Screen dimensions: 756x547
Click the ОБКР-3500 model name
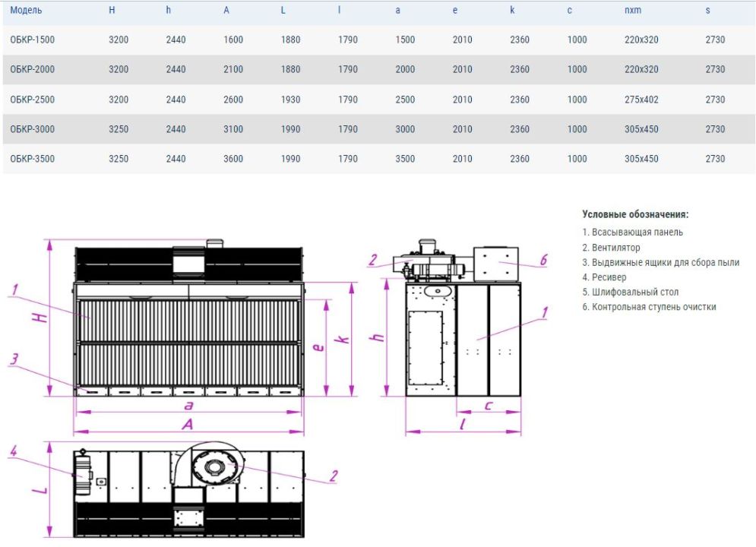[33, 159]
